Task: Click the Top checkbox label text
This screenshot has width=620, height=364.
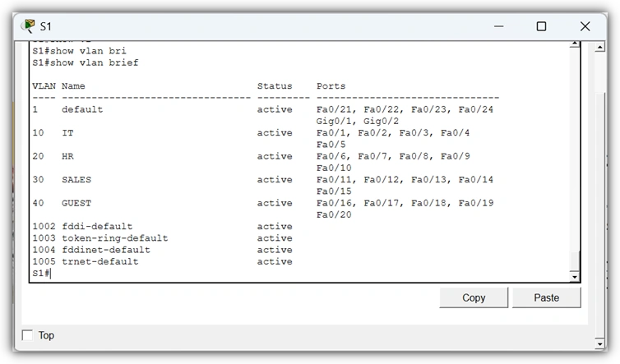Action: point(46,335)
